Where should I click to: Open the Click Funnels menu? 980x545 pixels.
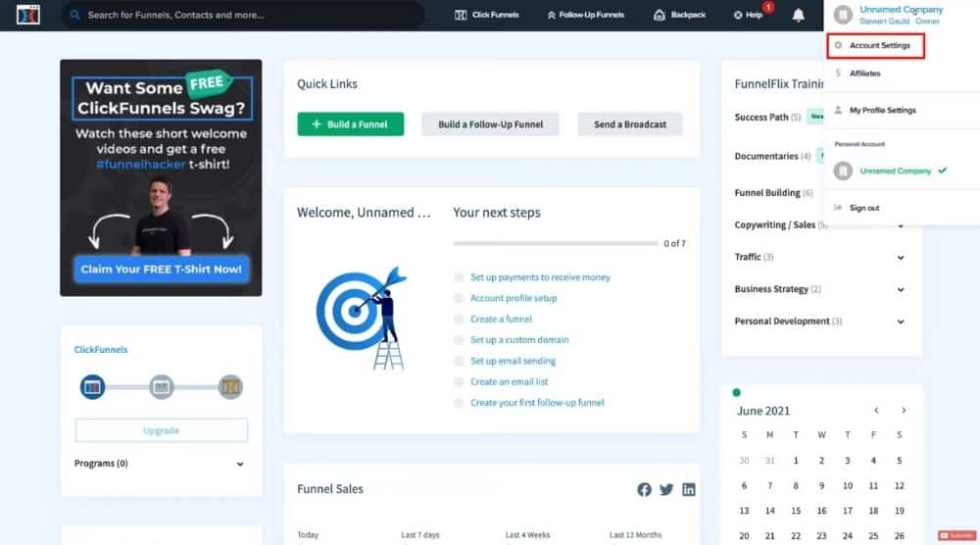pyautogui.click(x=487, y=15)
